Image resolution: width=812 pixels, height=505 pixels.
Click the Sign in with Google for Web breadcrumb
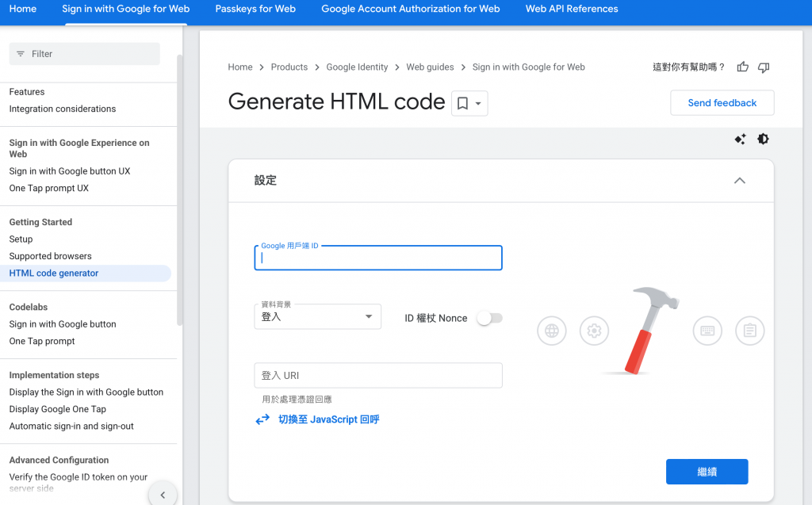point(528,67)
